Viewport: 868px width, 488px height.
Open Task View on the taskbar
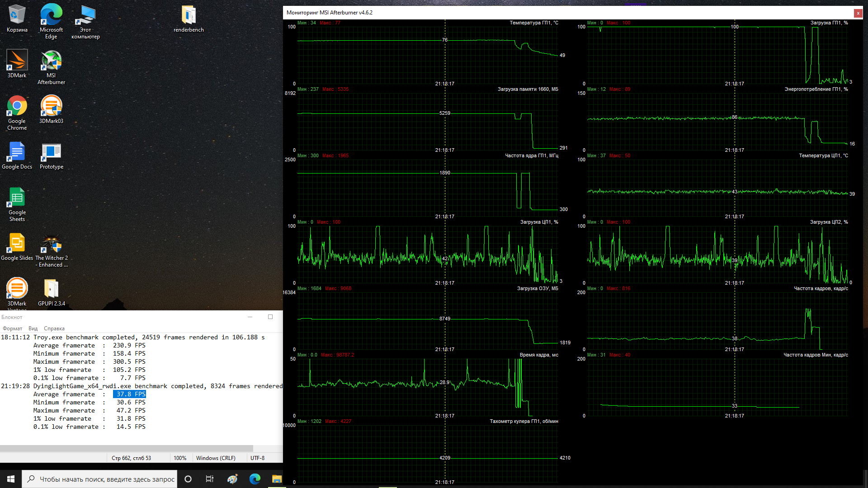pos(209,479)
